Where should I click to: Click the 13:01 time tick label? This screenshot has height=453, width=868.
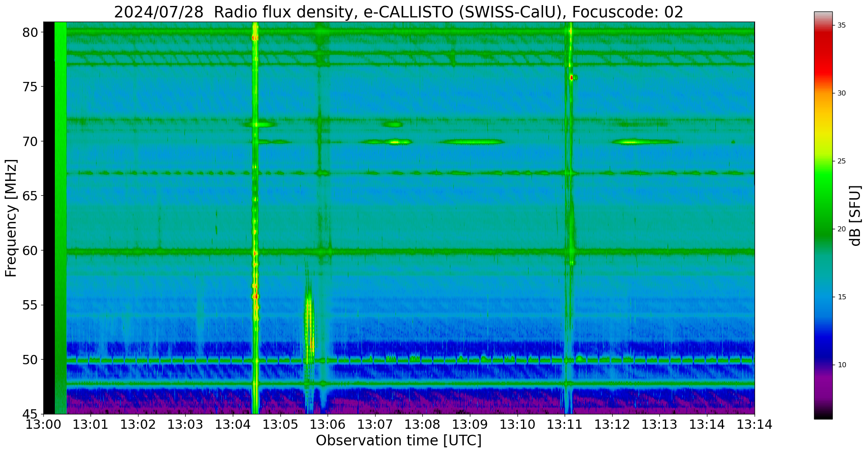[90, 425]
